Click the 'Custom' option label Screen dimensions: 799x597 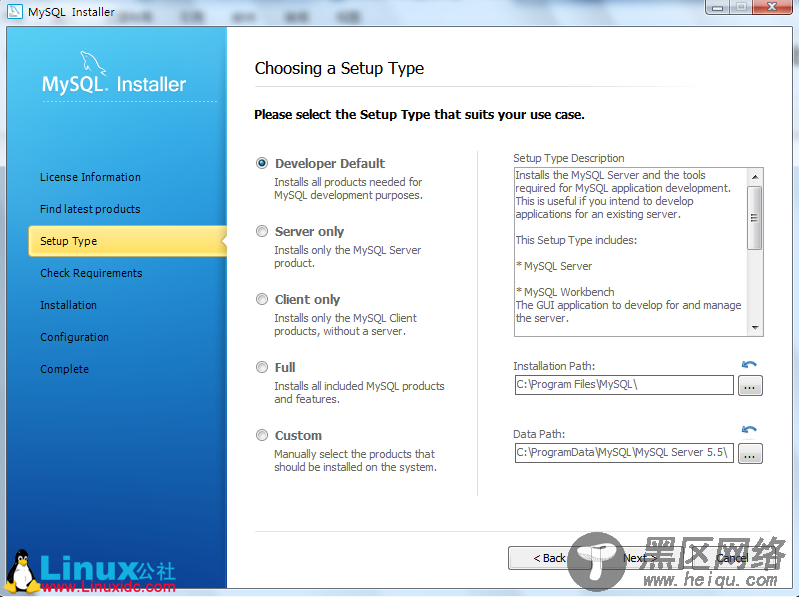[x=298, y=436]
